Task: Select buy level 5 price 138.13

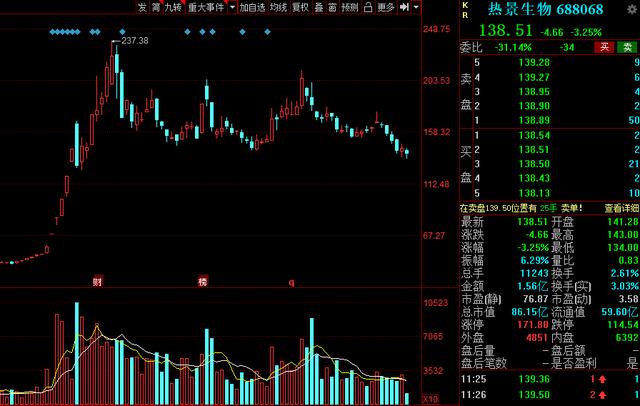Action: pyautogui.click(x=534, y=193)
